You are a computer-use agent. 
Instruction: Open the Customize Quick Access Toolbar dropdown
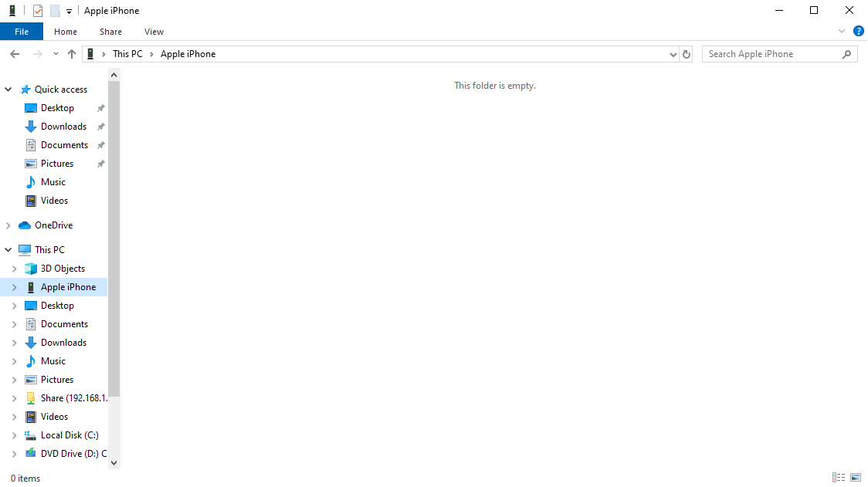pos(70,11)
